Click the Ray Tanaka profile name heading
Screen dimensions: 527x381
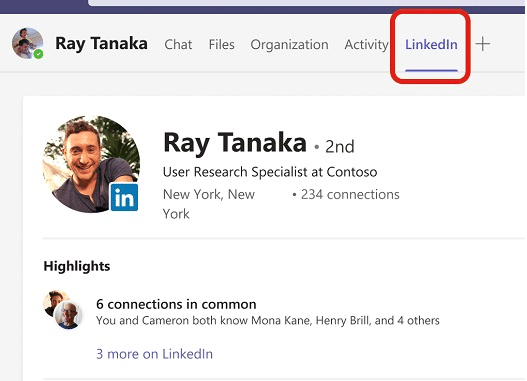click(x=235, y=143)
